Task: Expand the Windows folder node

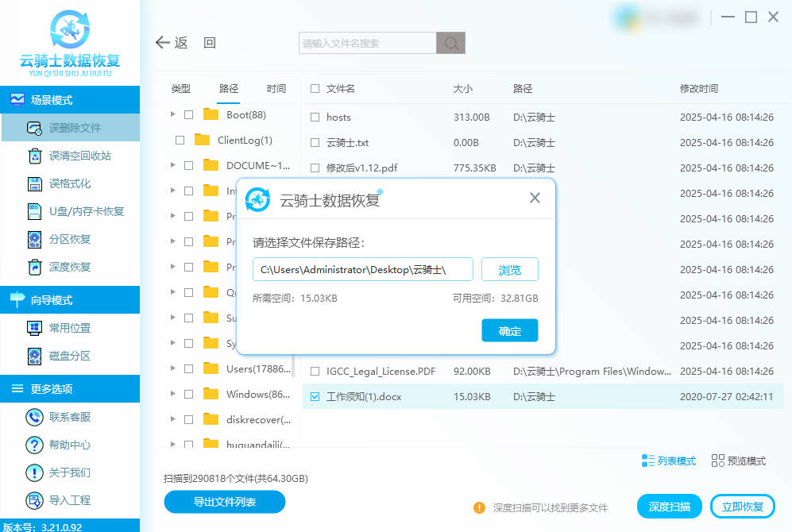Action: click(x=172, y=393)
